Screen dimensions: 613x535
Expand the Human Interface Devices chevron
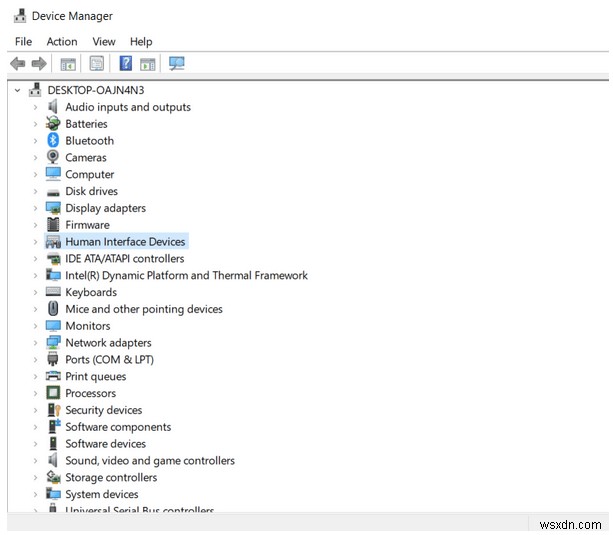(35, 242)
